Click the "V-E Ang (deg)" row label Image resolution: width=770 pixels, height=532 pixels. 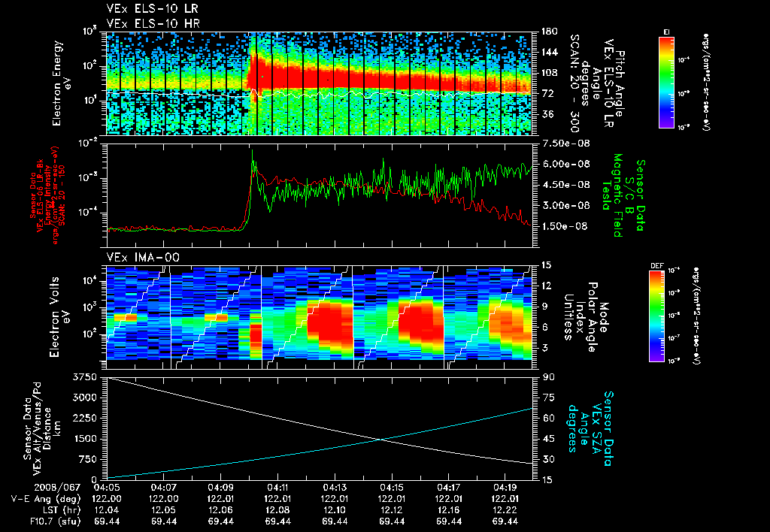46,499
